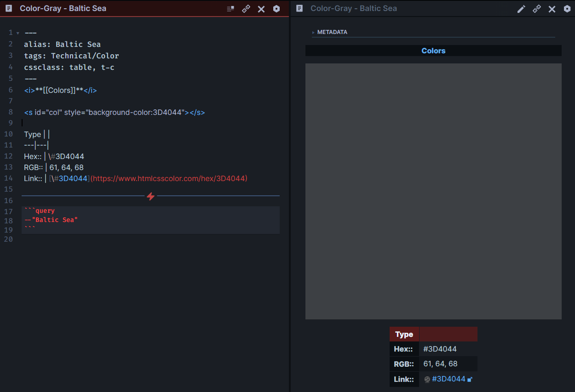Screen dimensions: 575x392
Task: Click the link icon in the right pane header
Action: tap(537, 8)
